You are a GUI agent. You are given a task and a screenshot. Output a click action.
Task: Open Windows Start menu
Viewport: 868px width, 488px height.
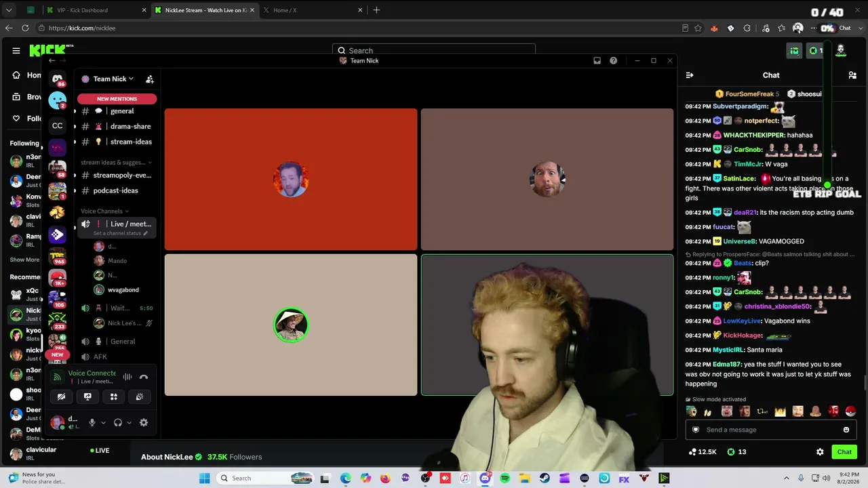tap(204, 479)
